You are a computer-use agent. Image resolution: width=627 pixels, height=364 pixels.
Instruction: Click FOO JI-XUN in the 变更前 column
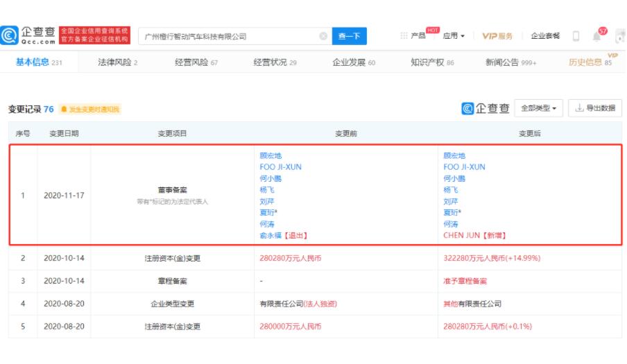click(280, 167)
